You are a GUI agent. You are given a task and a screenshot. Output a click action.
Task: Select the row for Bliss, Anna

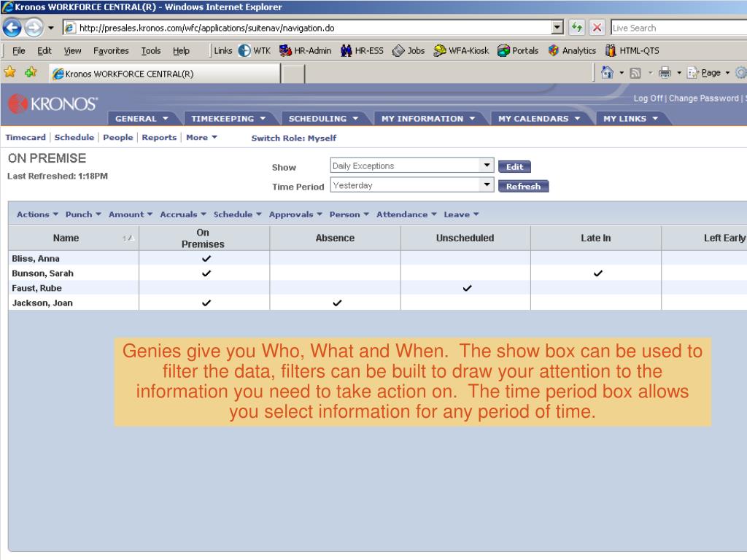point(377,259)
